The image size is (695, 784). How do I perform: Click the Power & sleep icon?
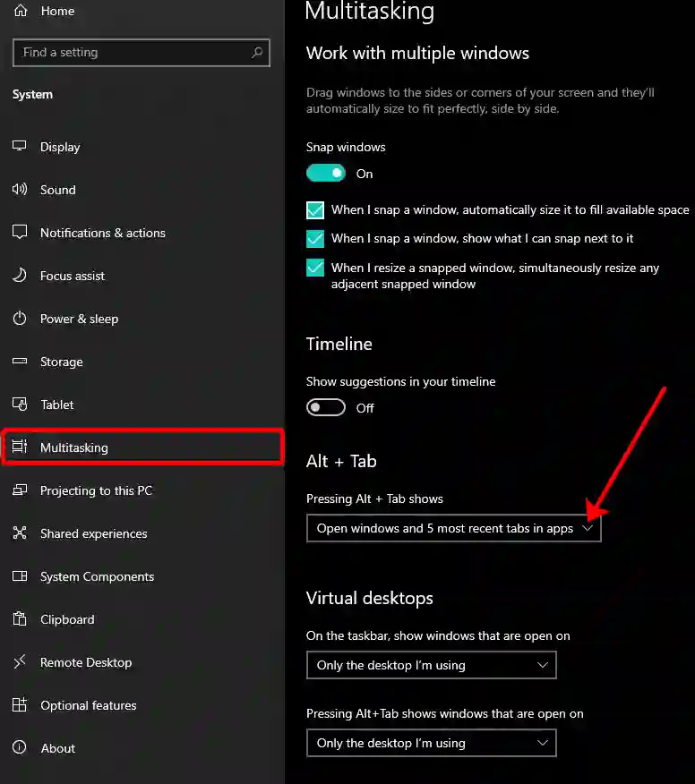20,319
